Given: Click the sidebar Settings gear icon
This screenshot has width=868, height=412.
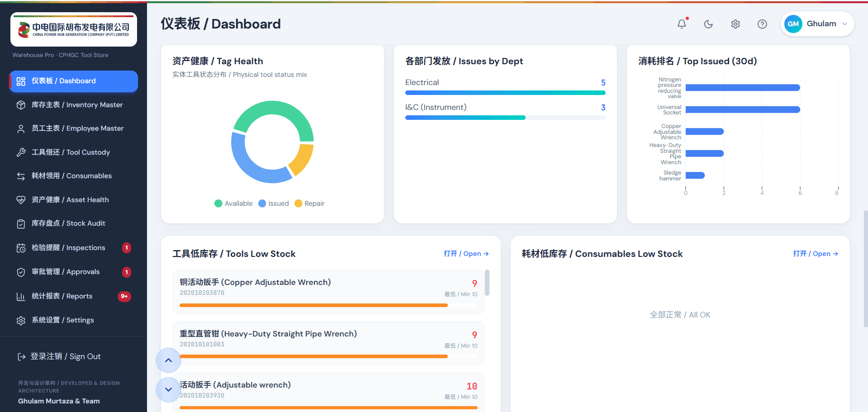Looking at the screenshot, I should coord(21,321).
